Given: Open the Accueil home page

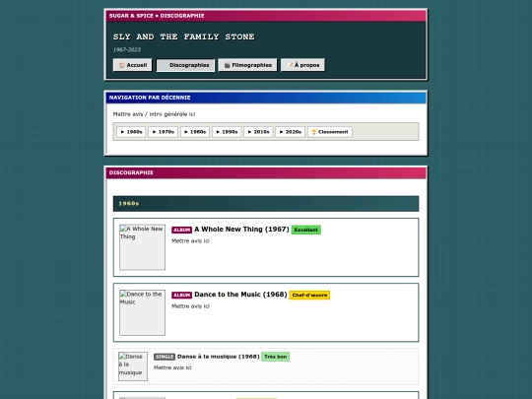Looking at the screenshot, I should pos(133,65).
